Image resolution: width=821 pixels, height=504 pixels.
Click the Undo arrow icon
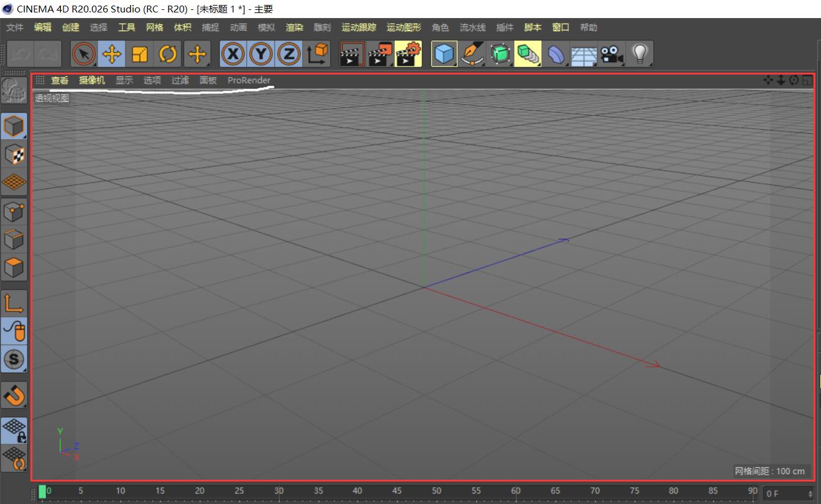21,54
